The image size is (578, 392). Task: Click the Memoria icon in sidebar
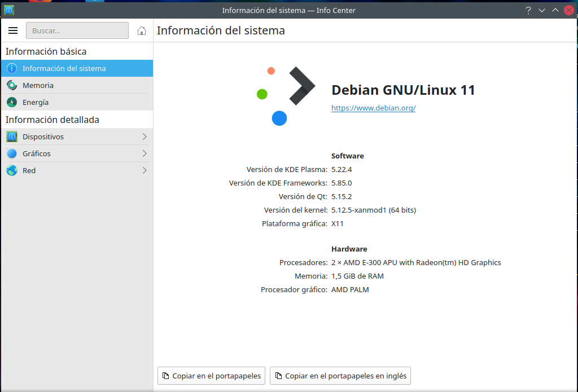point(12,86)
